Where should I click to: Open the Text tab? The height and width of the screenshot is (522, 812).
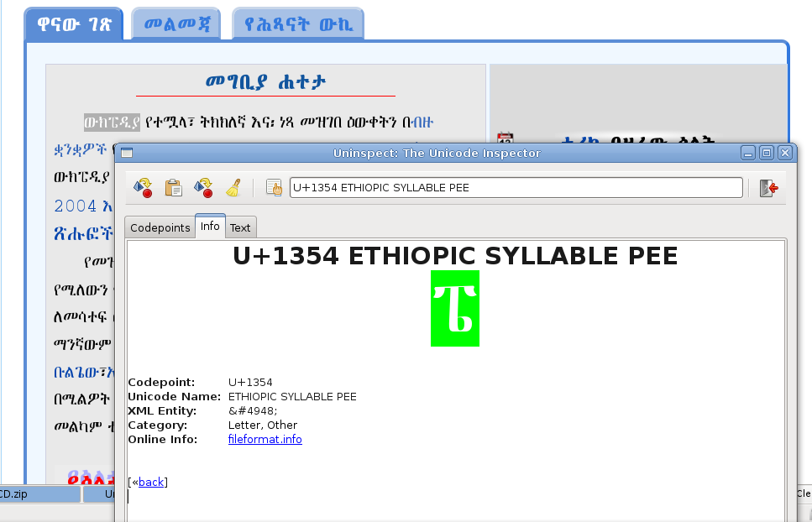coord(240,227)
